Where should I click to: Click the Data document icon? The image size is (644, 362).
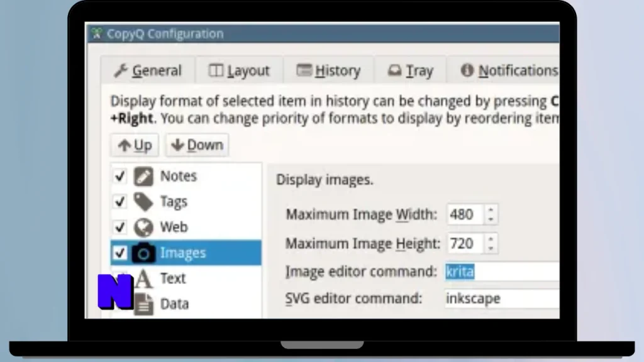tap(143, 304)
